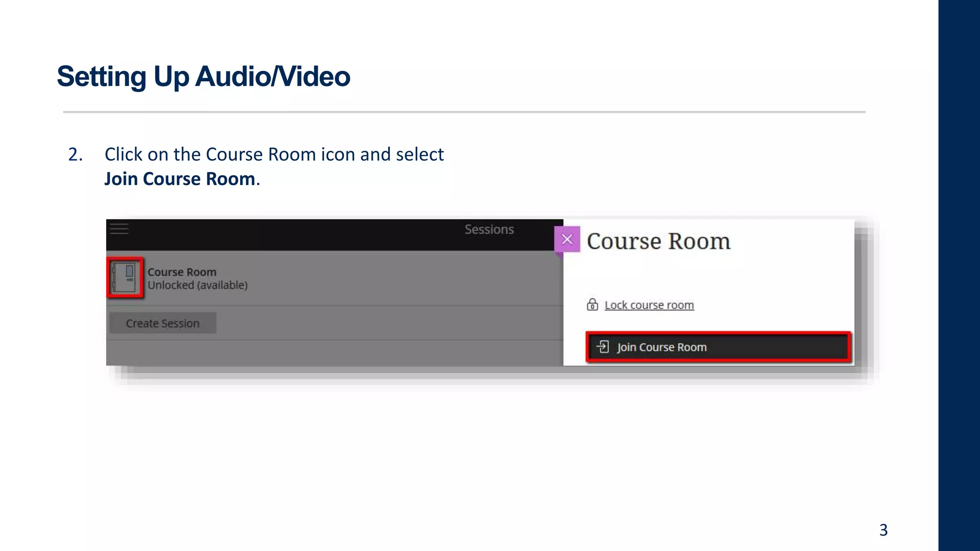Click the 'Course Room' session name text

pyautogui.click(x=182, y=272)
